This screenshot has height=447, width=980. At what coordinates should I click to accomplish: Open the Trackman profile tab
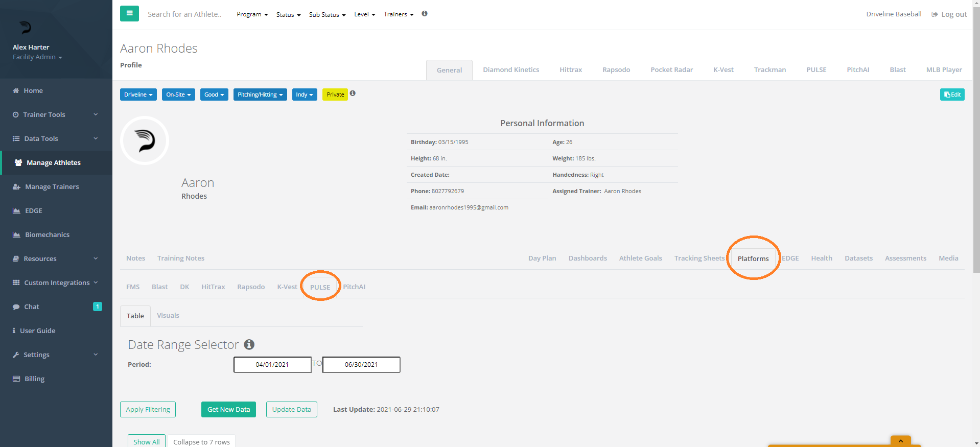point(769,69)
